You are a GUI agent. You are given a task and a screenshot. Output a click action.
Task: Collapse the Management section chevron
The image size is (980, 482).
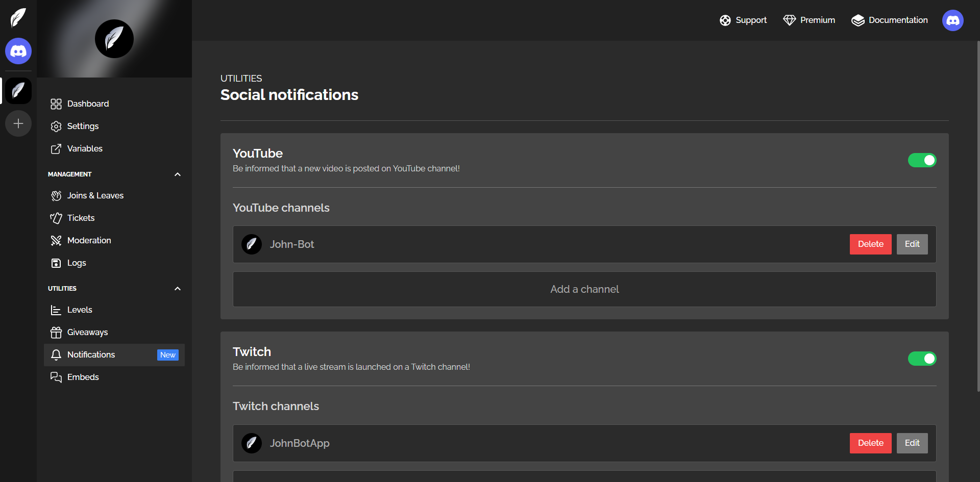(178, 174)
